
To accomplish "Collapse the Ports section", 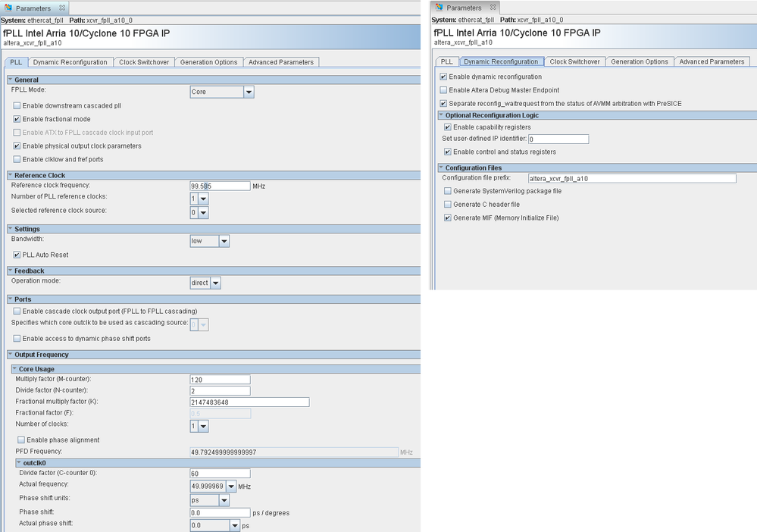I will (10, 299).
